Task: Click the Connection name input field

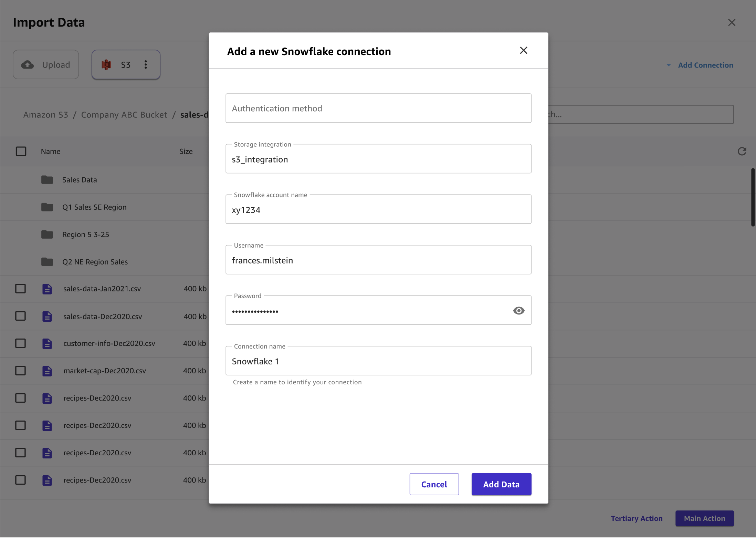Action: click(x=378, y=360)
